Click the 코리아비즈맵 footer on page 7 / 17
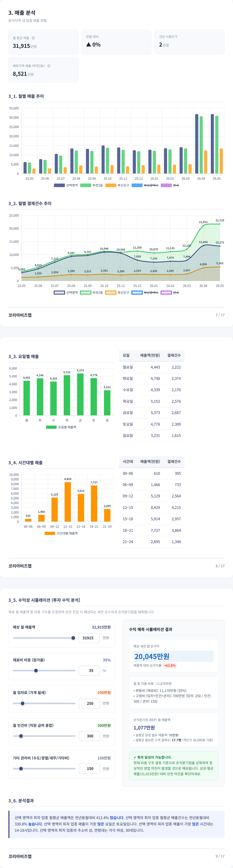233x868 pixels. (x=20, y=315)
